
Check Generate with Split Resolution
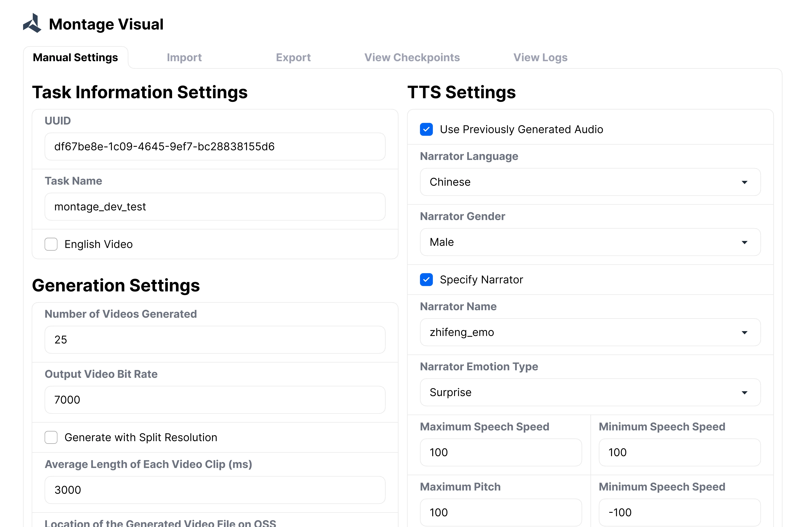pyautogui.click(x=51, y=437)
